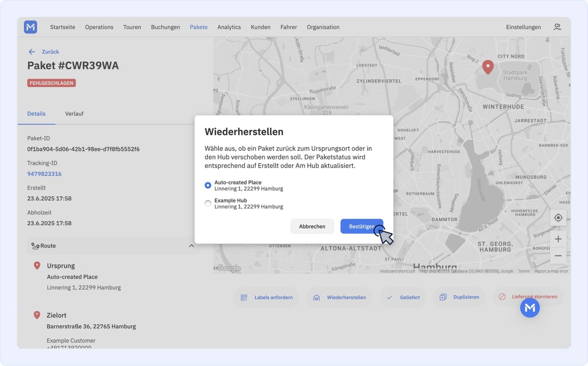
Task: Zoom out on the map
Action: tap(558, 256)
